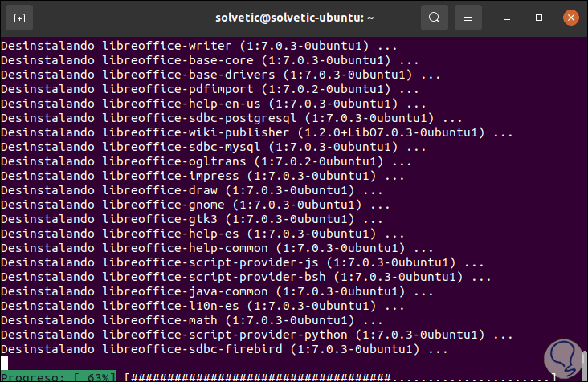Click the line libreoffice-impress
The image size is (588, 382).
(x=202, y=176)
